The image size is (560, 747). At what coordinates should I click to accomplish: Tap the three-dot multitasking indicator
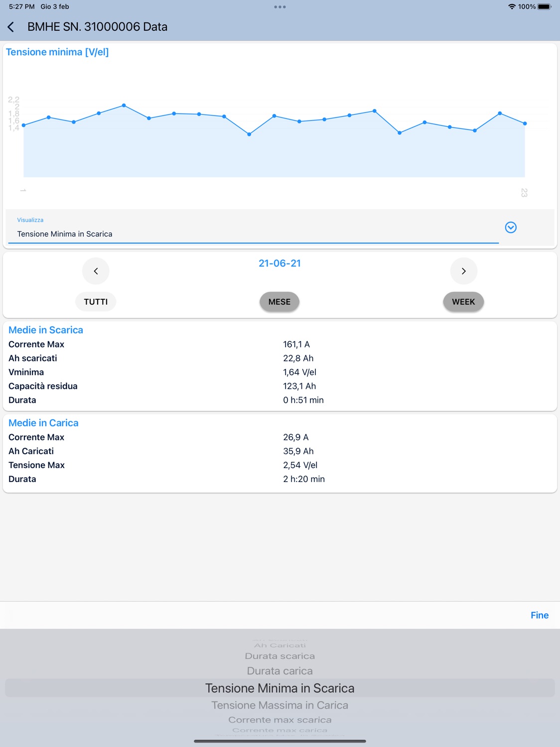click(x=280, y=7)
